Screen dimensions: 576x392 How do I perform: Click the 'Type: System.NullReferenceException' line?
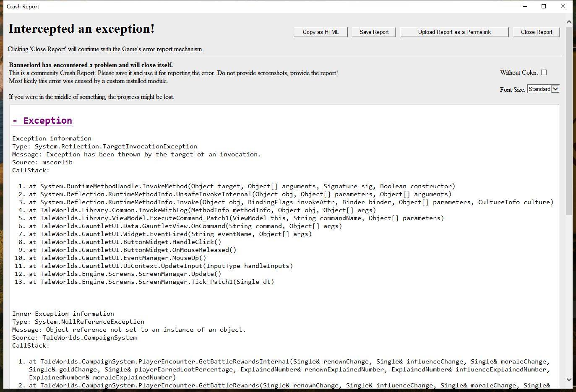tap(78, 322)
